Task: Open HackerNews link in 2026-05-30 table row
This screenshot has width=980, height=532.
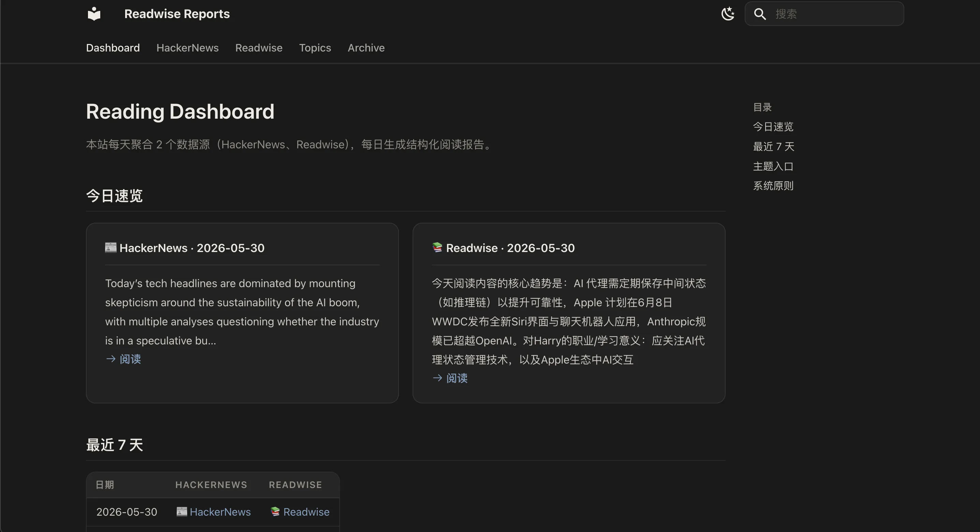Action: 220,512
